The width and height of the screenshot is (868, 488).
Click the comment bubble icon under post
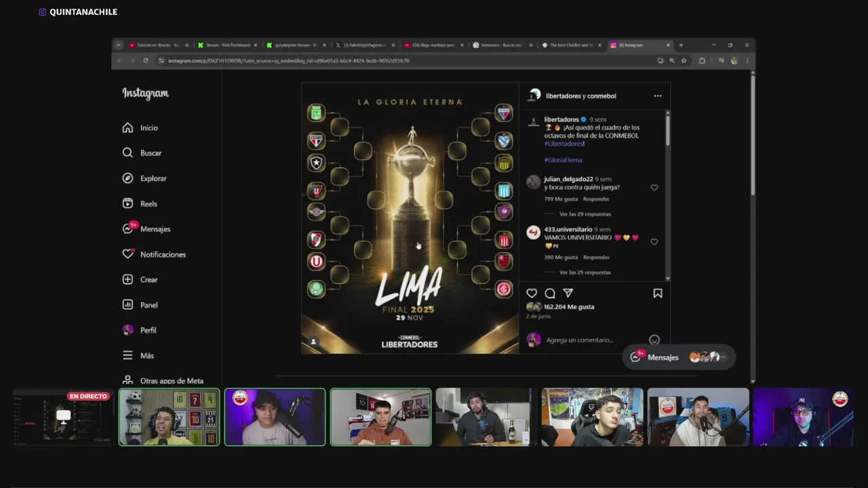point(550,293)
